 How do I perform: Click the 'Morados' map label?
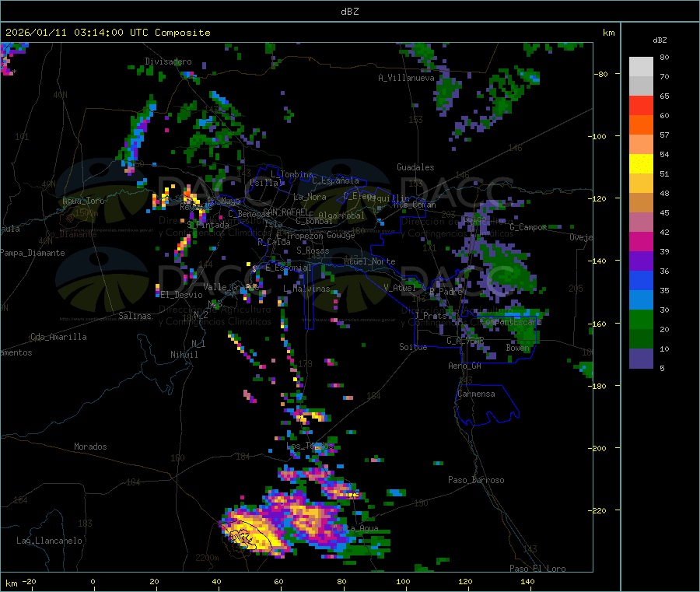pos(90,447)
